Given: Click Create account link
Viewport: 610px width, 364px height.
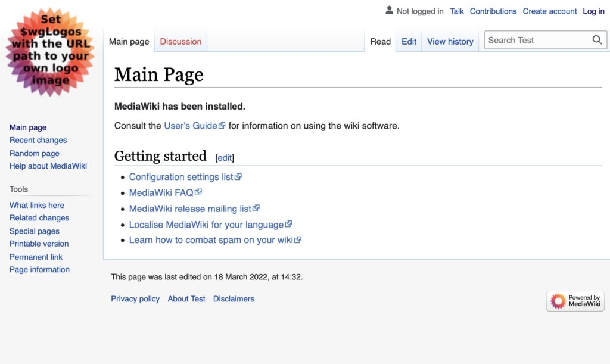Looking at the screenshot, I should pyautogui.click(x=549, y=11).
